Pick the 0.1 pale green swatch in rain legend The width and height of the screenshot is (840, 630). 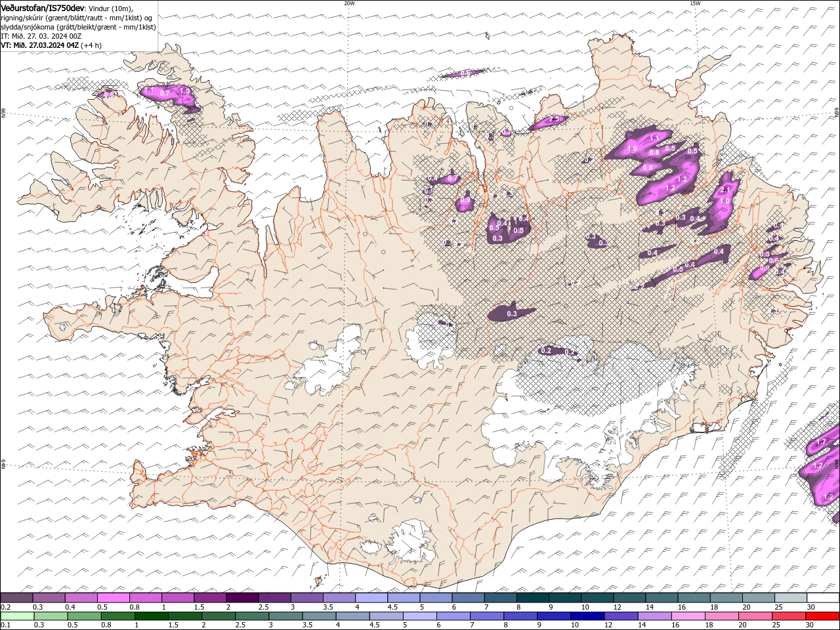pos(17,616)
